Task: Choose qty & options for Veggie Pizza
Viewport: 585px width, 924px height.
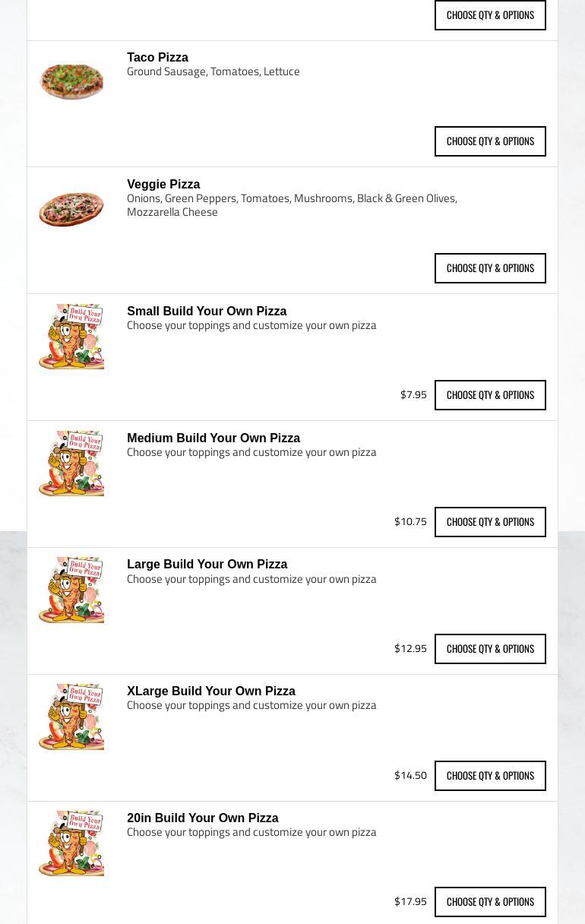Action: click(490, 268)
